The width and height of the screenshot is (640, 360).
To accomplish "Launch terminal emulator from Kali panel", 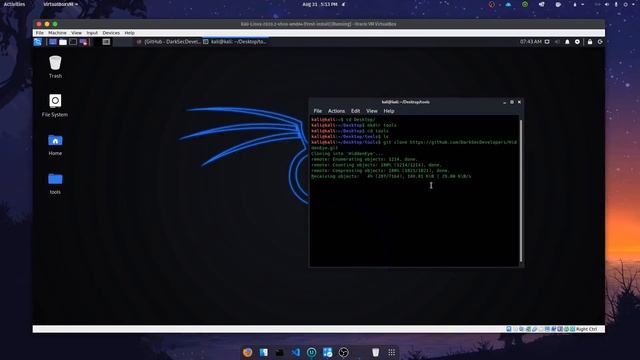I will point(73,42).
